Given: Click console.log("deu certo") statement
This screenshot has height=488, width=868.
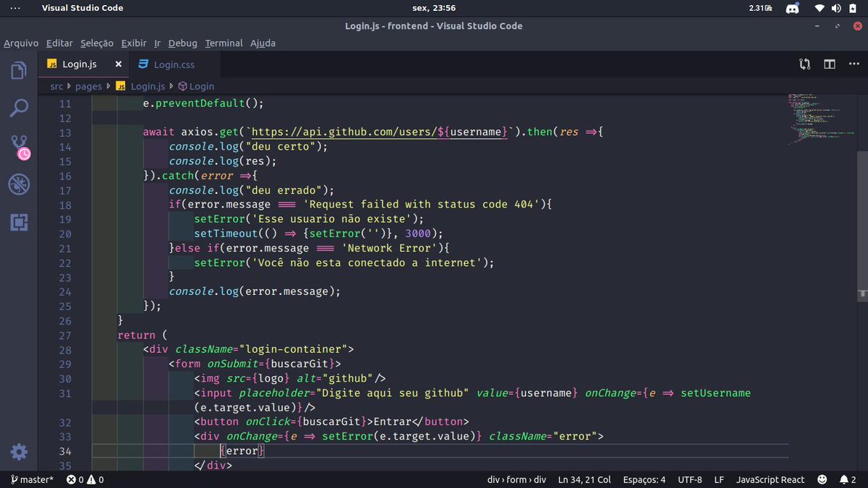Looking at the screenshot, I should (x=248, y=147).
